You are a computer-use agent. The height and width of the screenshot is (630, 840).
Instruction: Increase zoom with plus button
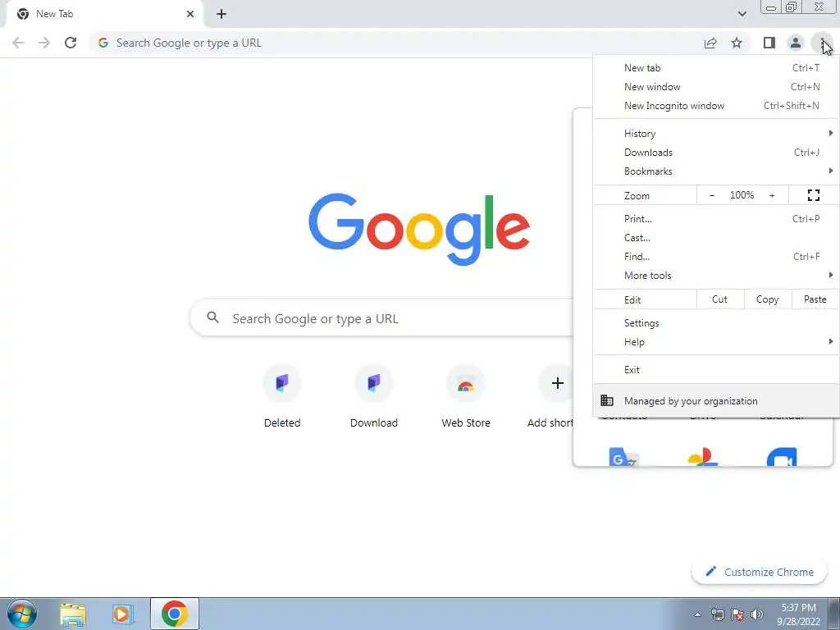[772, 195]
